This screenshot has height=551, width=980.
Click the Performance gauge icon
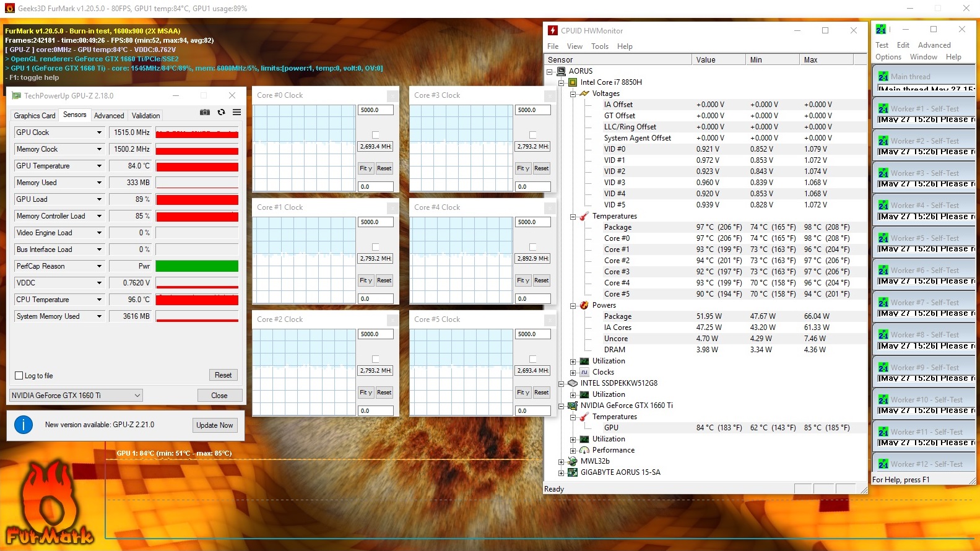pyautogui.click(x=584, y=450)
